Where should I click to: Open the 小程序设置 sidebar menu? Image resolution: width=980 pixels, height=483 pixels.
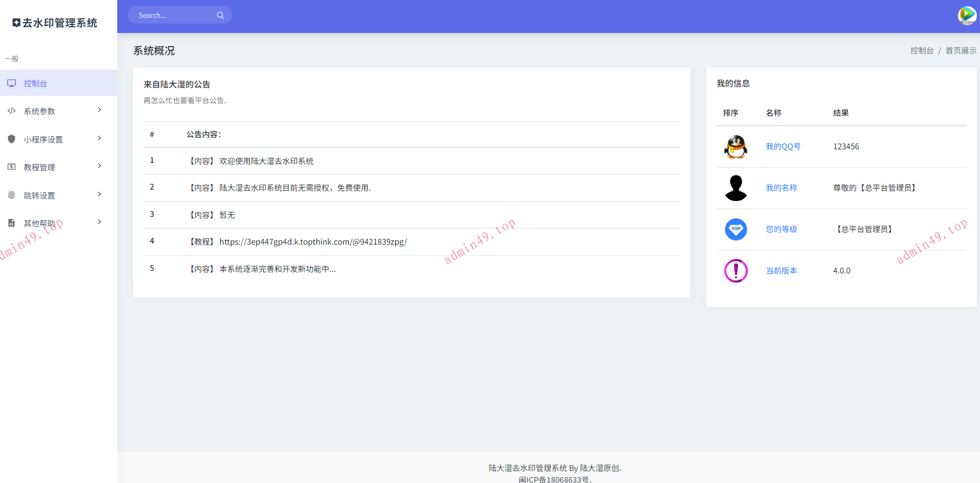[43, 139]
